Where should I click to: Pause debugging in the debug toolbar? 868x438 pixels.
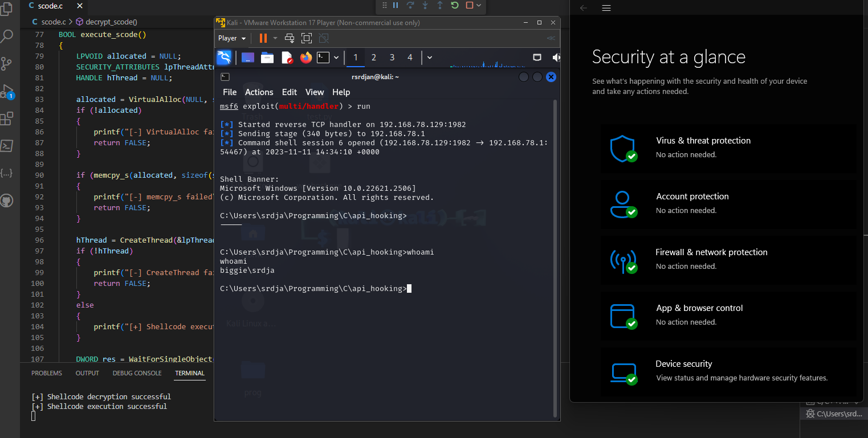[396, 5]
